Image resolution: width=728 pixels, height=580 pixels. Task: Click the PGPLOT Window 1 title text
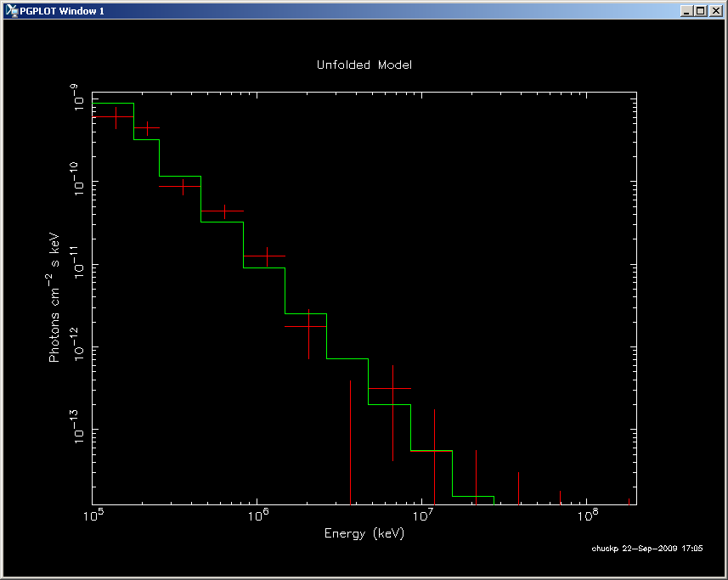62,11
